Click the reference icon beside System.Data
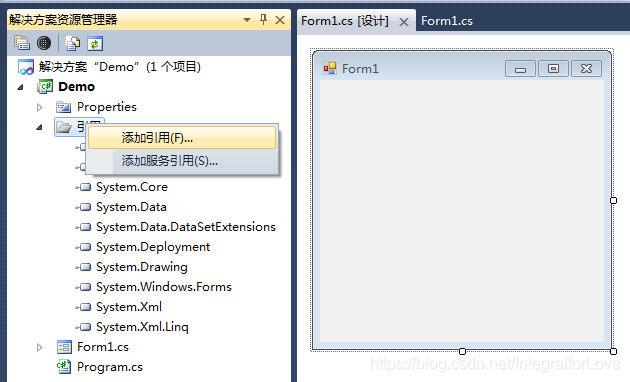This screenshot has height=382, width=630. [x=84, y=207]
